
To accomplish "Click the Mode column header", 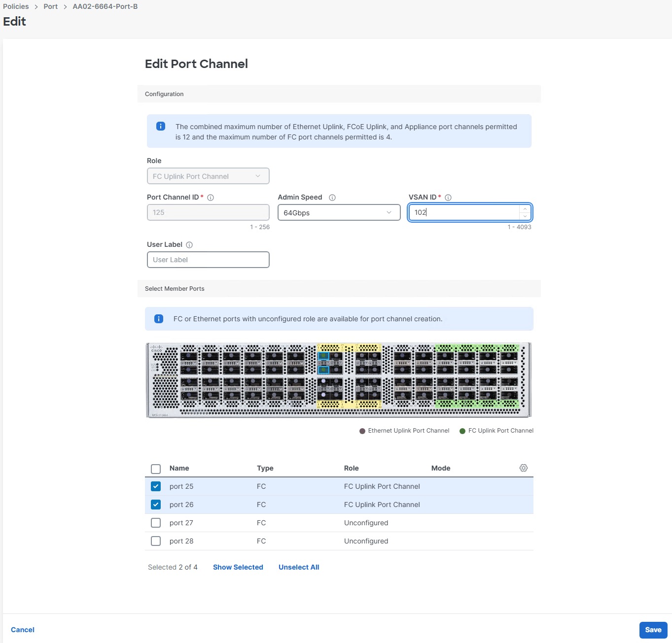I will (441, 468).
